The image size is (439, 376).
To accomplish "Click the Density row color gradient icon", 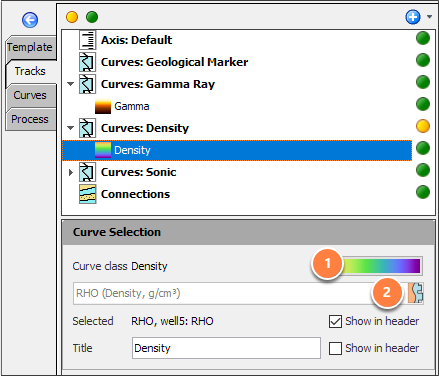I will tap(103, 150).
